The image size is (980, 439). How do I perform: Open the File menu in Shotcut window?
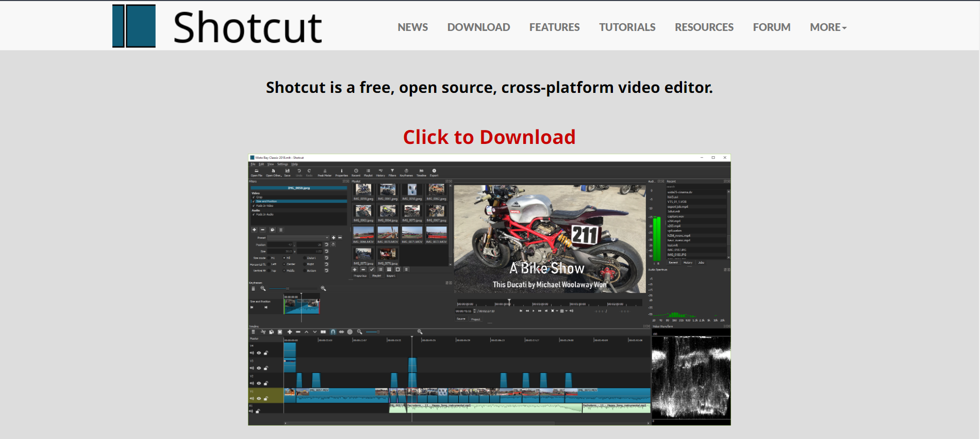tap(253, 164)
